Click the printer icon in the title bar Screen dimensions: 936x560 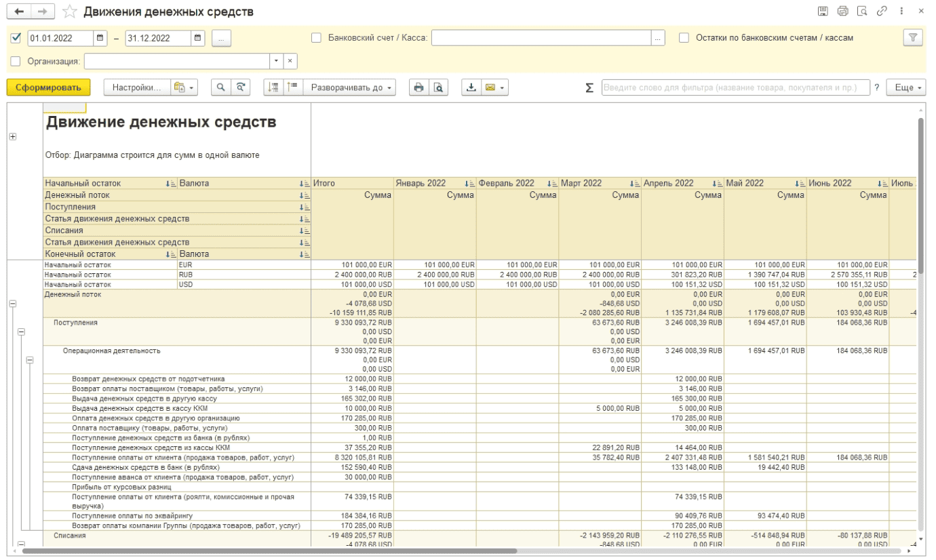(842, 12)
